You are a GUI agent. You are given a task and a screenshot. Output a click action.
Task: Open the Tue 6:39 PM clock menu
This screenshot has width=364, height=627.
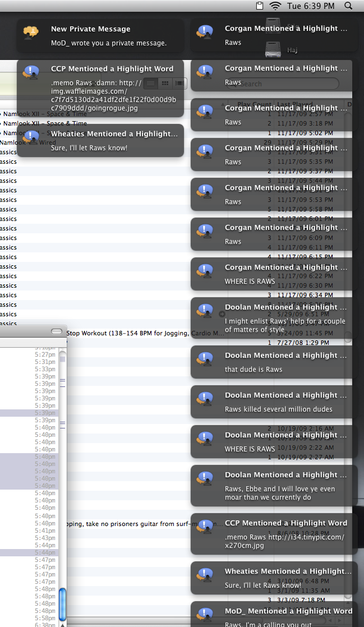310,6
